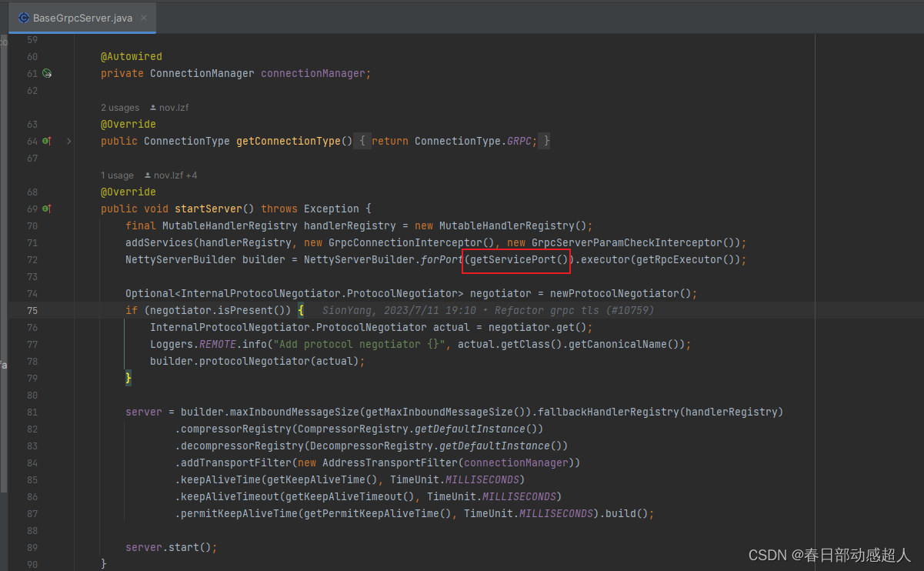Expand the folded getConnectionType method at line 64
Image resolution: width=924 pixels, height=571 pixels.
(x=69, y=142)
